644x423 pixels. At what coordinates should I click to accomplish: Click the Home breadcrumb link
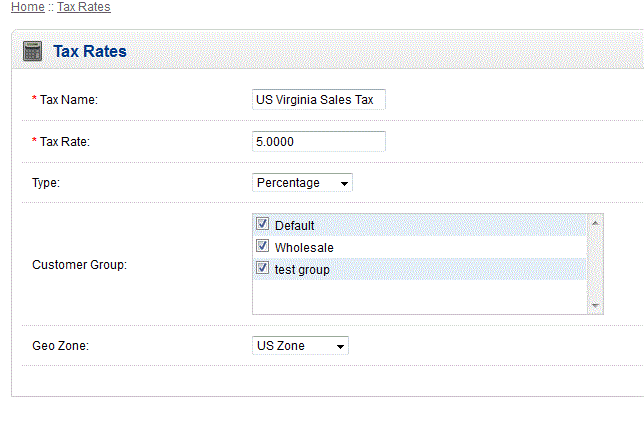coord(27,7)
